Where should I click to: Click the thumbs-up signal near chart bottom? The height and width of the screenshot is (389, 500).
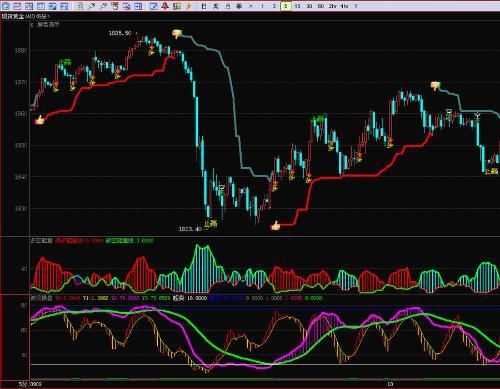click(x=275, y=226)
